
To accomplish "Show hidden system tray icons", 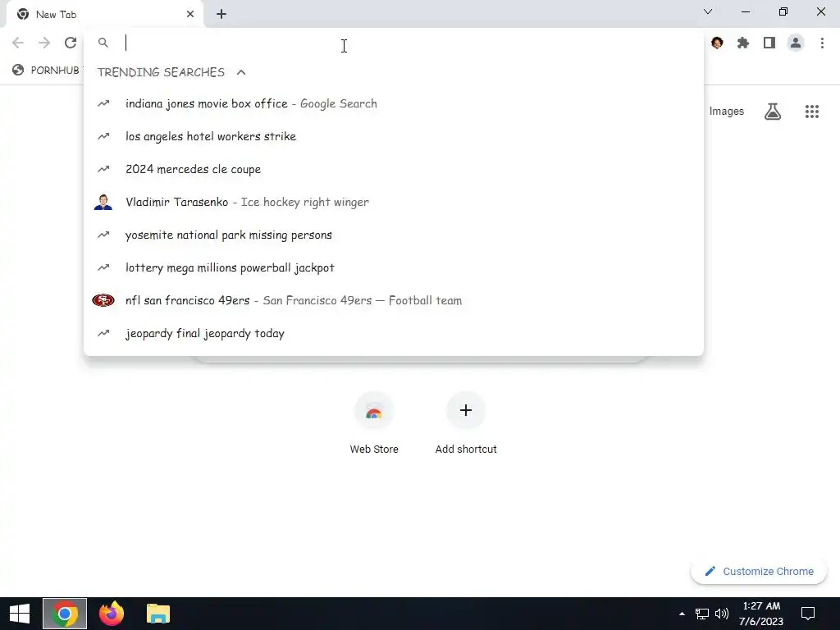I will coord(682,614).
